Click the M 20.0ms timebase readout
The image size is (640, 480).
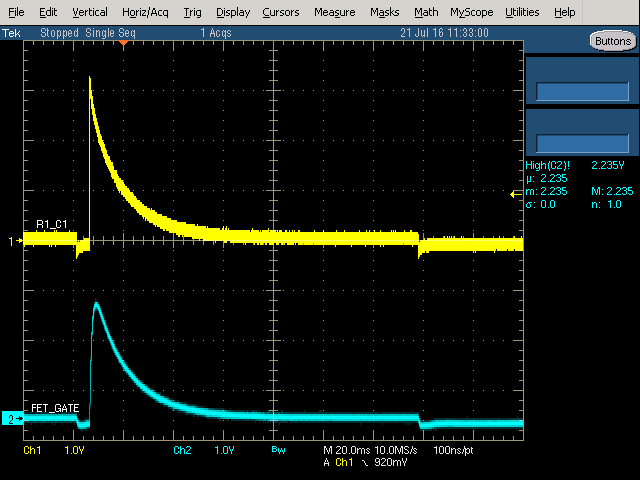(347, 450)
